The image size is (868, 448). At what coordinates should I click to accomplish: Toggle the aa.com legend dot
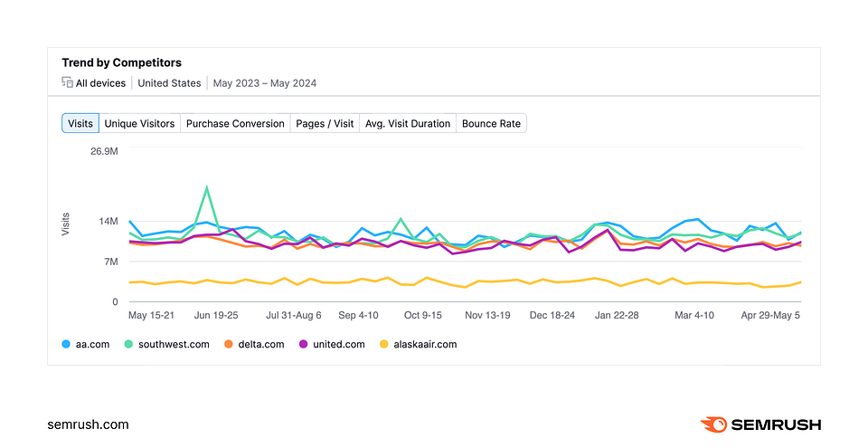(x=66, y=344)
